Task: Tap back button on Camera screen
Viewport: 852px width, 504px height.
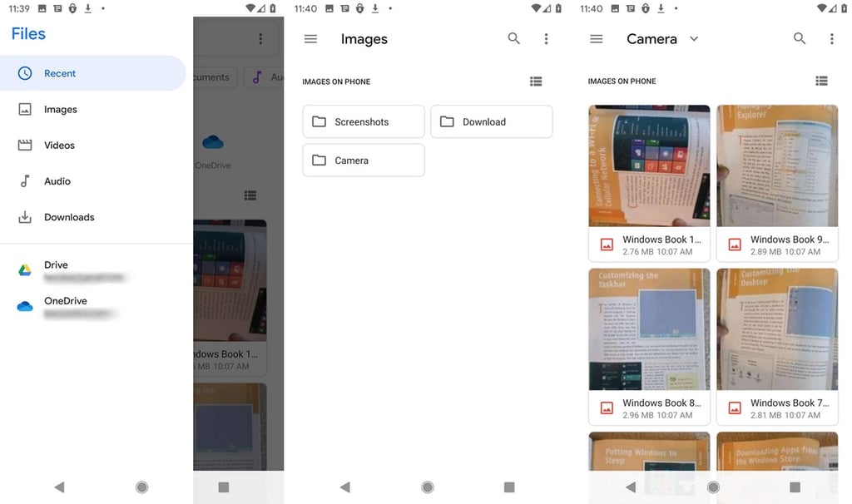Action: 631,487
